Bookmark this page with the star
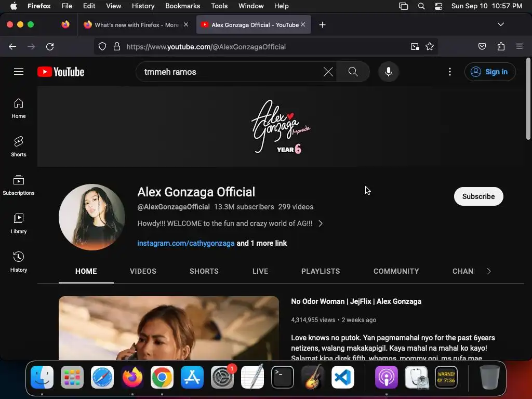The image size is (532, 399). [430, 46]
